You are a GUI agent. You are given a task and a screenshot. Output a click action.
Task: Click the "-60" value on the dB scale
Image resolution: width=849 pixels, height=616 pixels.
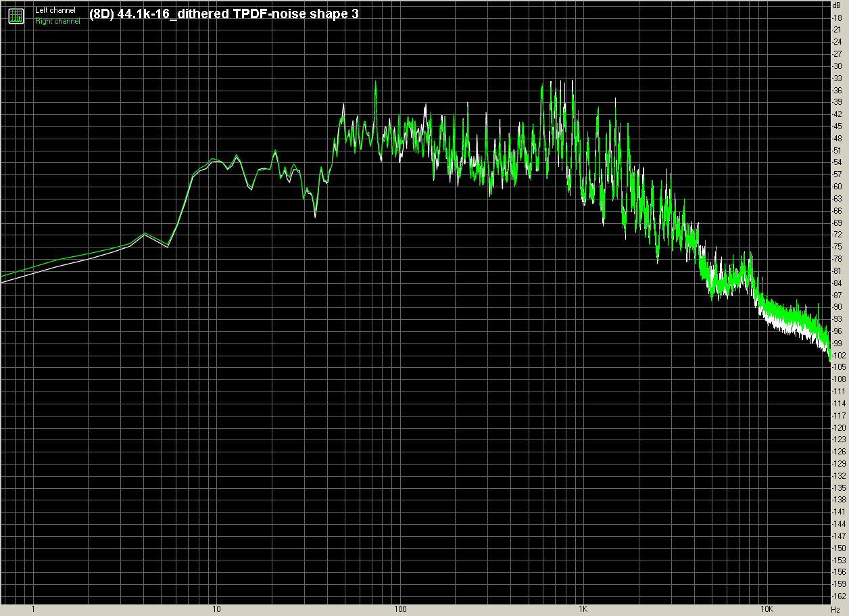point(838,186)
